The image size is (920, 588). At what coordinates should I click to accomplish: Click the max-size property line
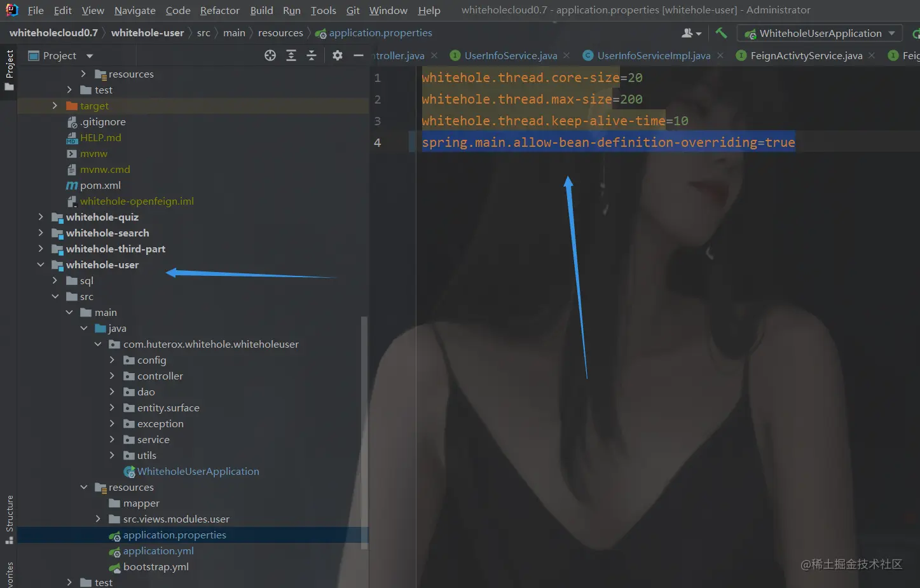pyautogui.click(x=532, y=99)
